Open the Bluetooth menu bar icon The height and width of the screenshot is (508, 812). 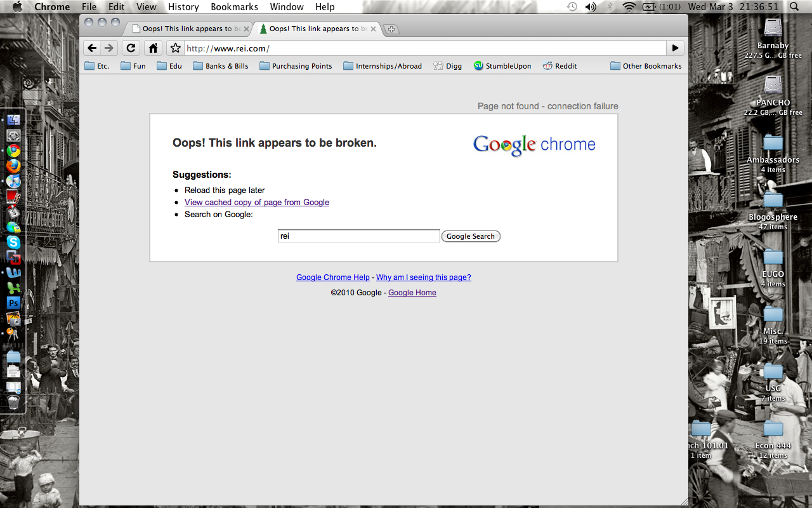point(610,7)
